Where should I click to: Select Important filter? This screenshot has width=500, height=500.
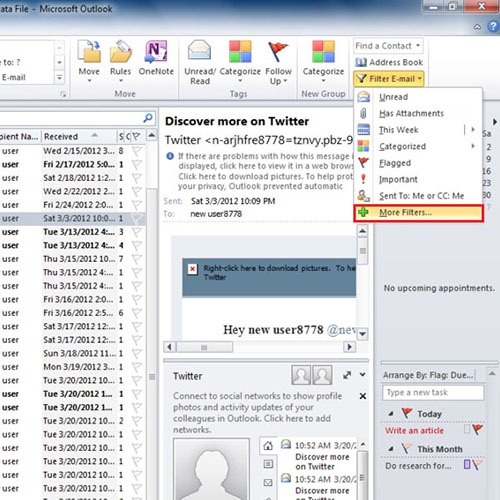pyautogui.click(x=418, y=179)
